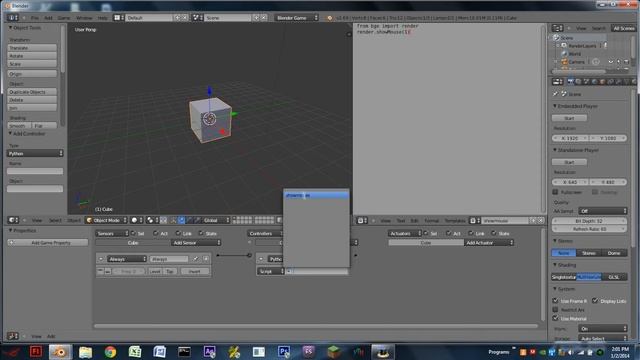Viewport: 640px width, 360px height.
Task: Click the Script text name input field
Action: pyautogui.click(x=317, y=271)
